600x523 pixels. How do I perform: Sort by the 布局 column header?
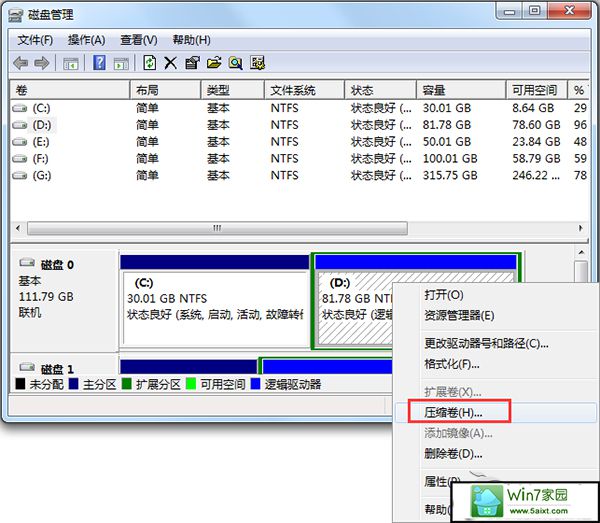pyautogui.click(x=165, y=90)
